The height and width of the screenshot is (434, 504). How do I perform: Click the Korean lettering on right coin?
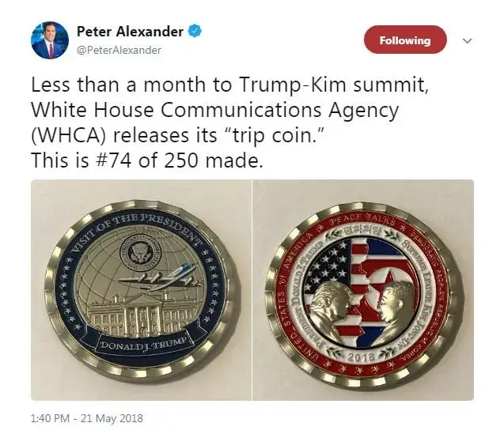point(362,230)
